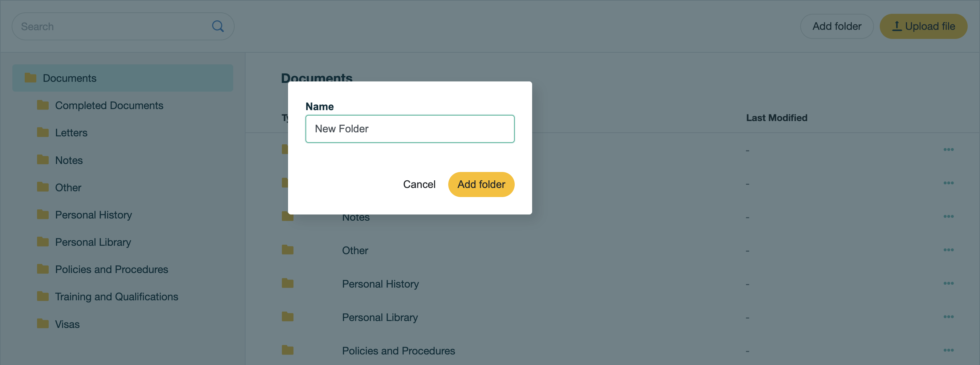
Task: Click the folder icon beside Other in the file list
Action: coord(288,250)
